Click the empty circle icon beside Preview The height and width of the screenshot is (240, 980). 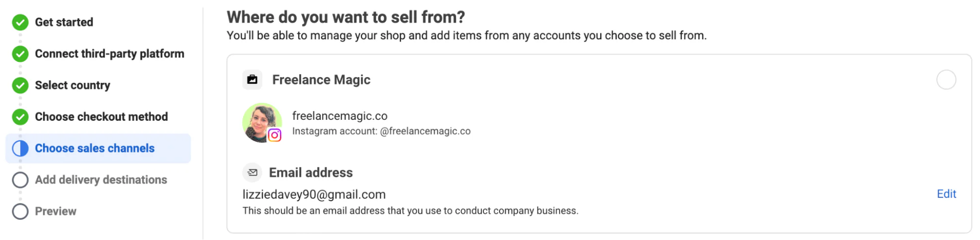pos(20,211)
